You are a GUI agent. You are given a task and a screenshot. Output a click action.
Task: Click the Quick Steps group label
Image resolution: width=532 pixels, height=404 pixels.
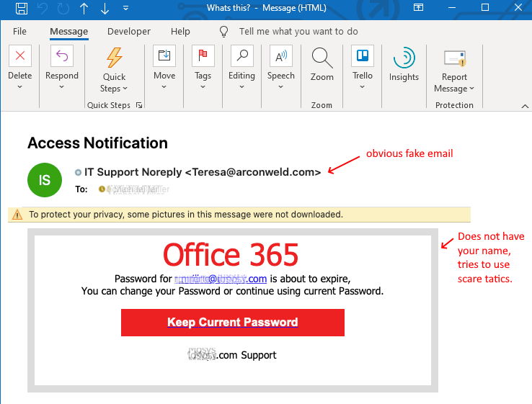tap(109, 105)
